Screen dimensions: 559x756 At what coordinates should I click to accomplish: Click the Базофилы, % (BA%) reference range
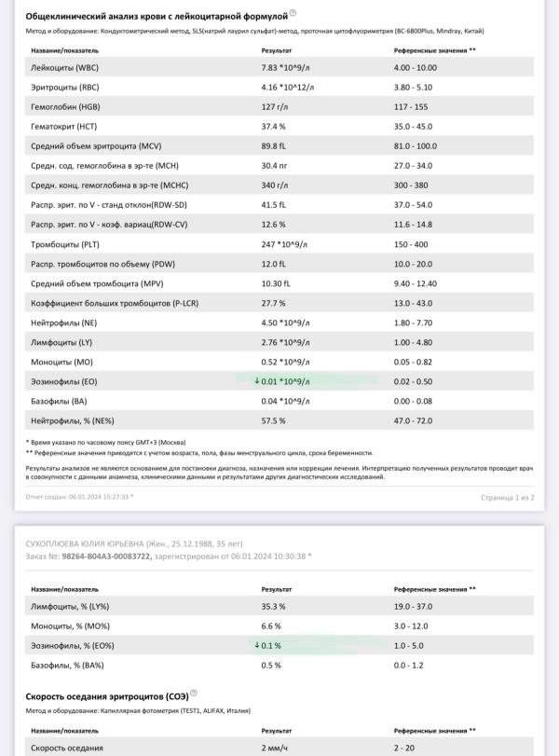tap(409, 665)
